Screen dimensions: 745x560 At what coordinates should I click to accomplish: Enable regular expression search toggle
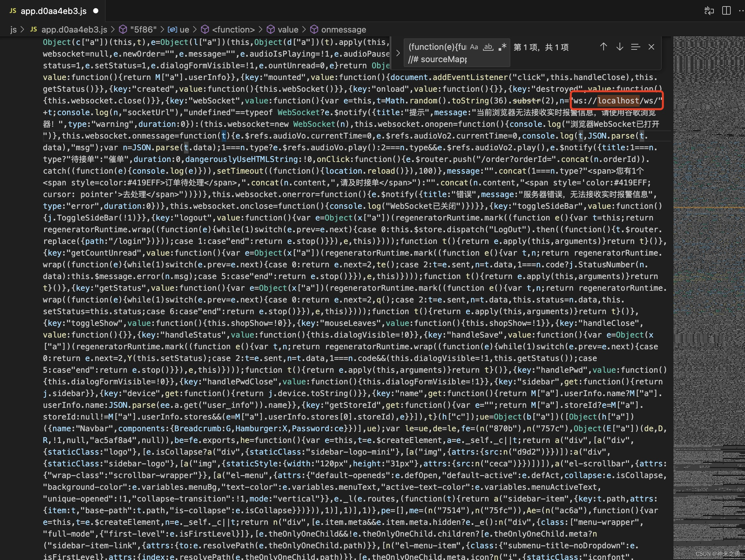tap(502, 47)
